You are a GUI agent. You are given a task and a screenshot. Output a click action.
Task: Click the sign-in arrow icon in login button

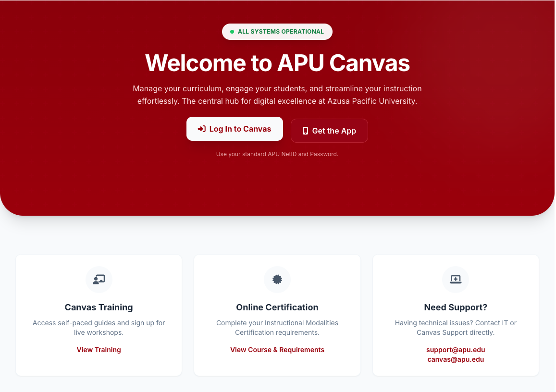[202, 129]
